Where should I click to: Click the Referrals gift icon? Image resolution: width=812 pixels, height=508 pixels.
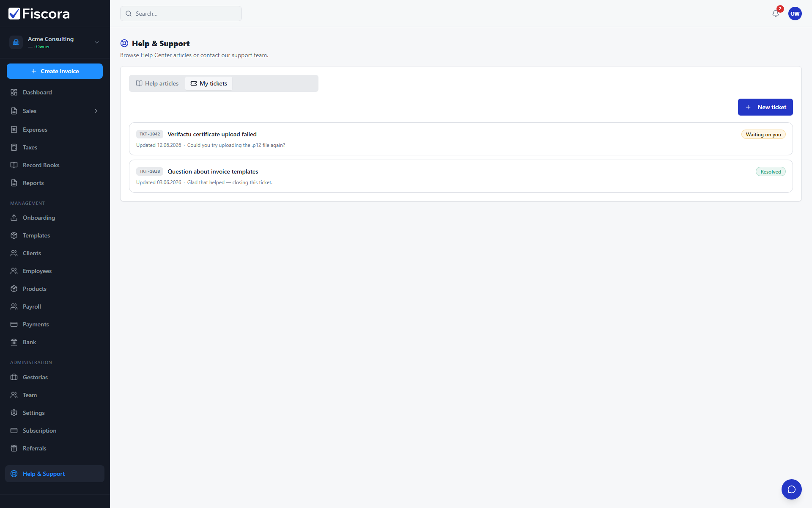click(14, 448)
